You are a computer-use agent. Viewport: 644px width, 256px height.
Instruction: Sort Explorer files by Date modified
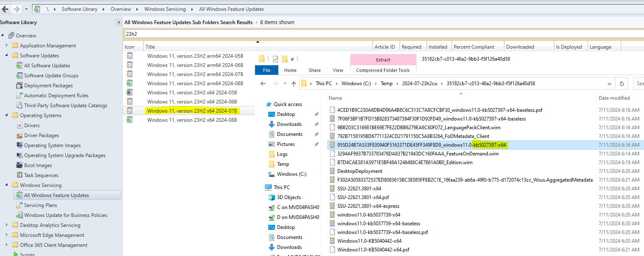pos(614,98)
